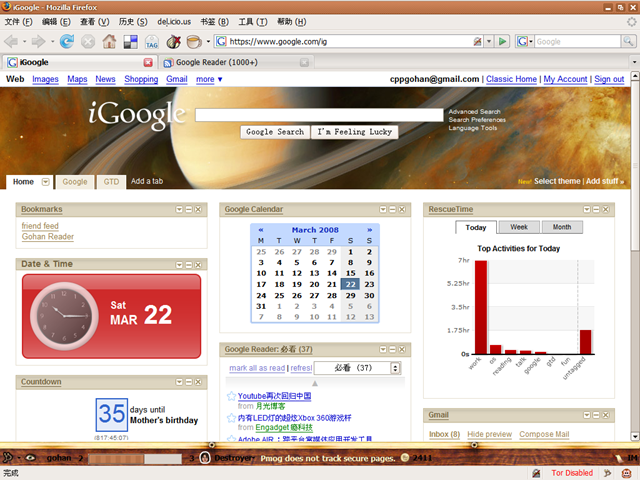The height and width of the screenshot is (480, 640).
Task: Expand the more links dropdown
Action: tap(209, 79)
